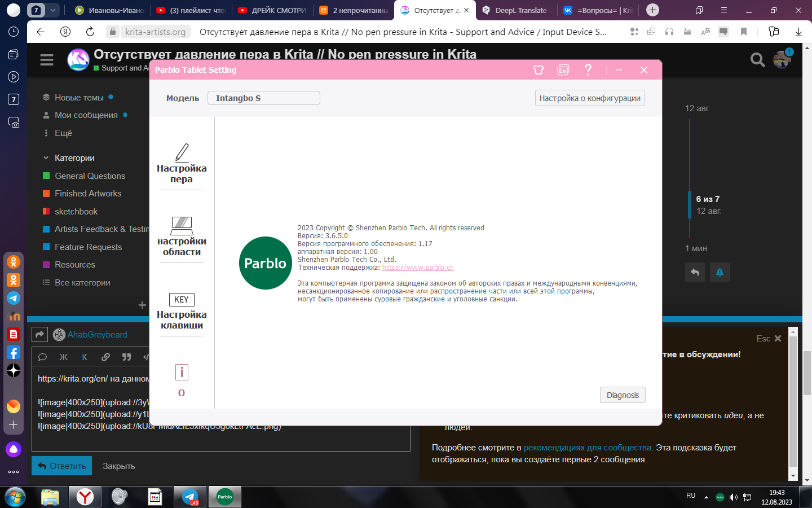
Task: Click the Ответить reply button
Action: [x=62, y=466]
